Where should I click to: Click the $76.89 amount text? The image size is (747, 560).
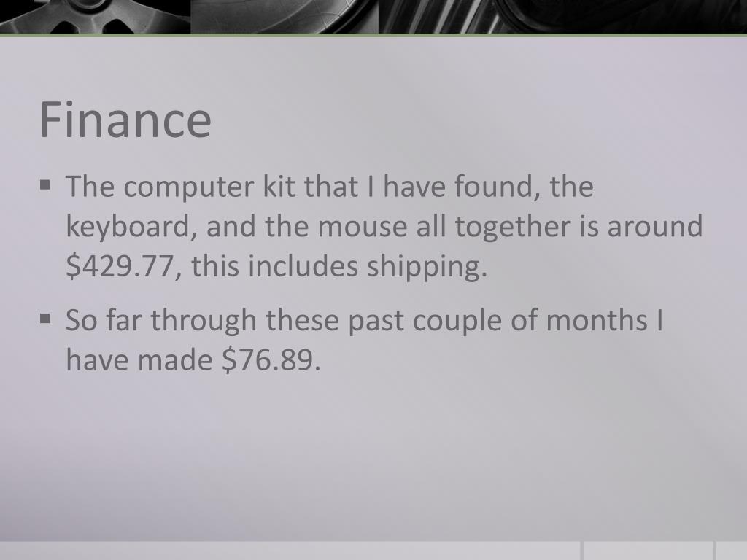tap(271, 359)
